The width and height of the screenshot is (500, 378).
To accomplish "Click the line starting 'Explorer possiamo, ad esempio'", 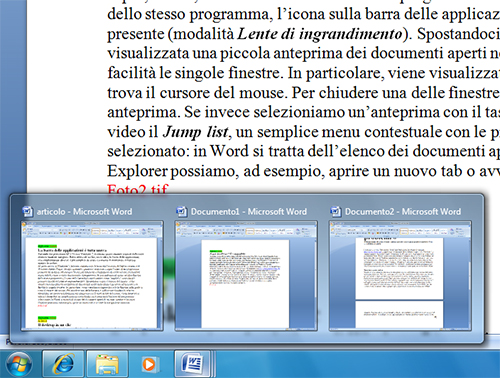I will pos(303,171).
